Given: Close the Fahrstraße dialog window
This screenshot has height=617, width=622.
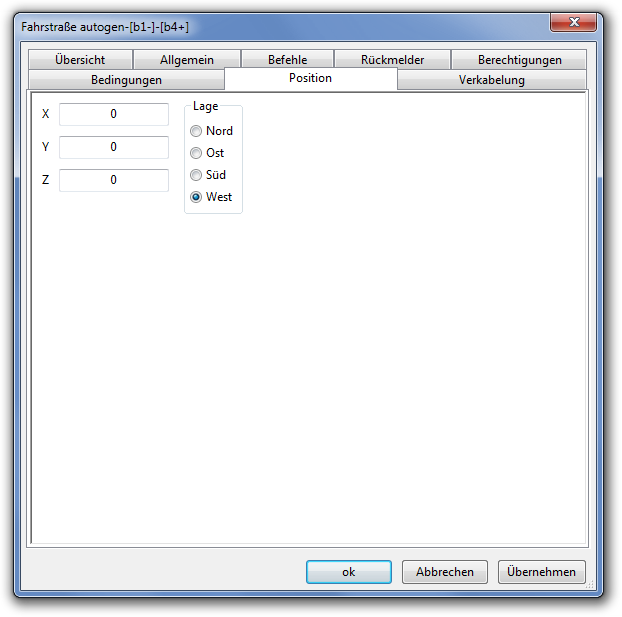Looking at the screenshot, I should click(x=573, y=22).
